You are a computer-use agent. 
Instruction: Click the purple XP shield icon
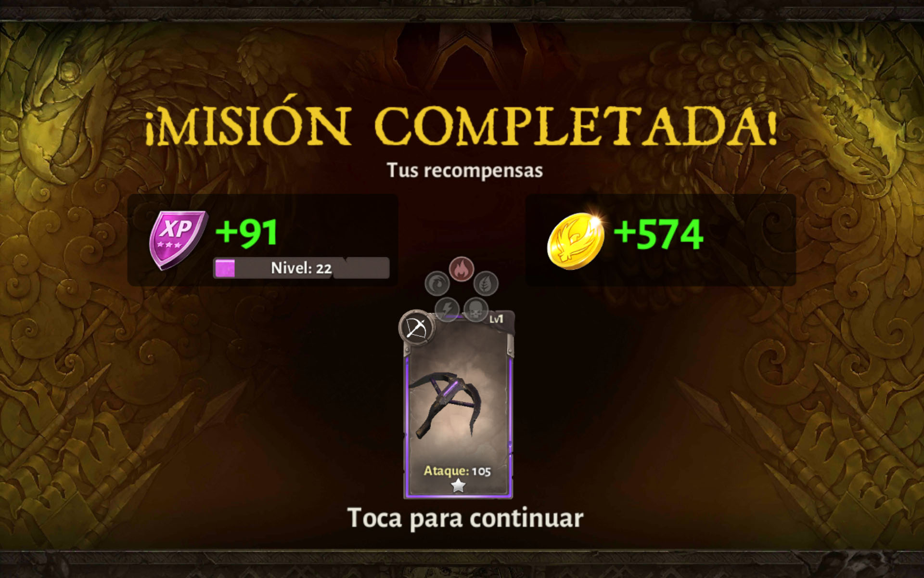pyautogui.click(x=178, y=239)
